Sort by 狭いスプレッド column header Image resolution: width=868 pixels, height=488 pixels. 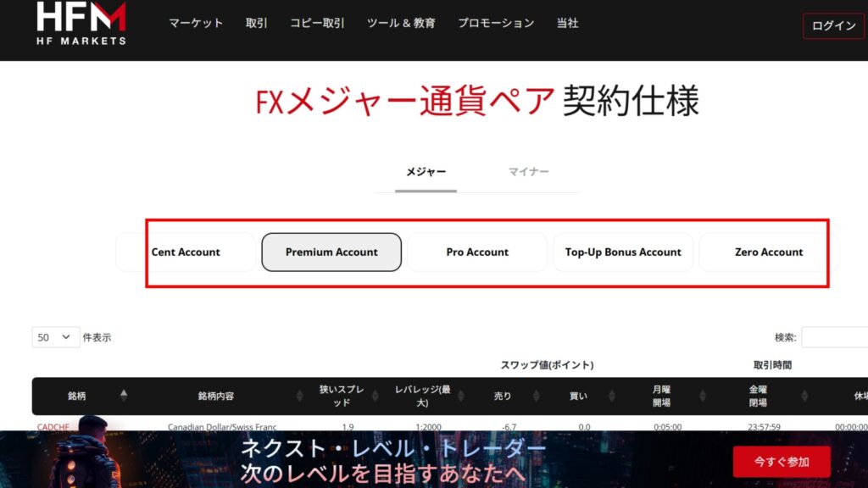342,396
